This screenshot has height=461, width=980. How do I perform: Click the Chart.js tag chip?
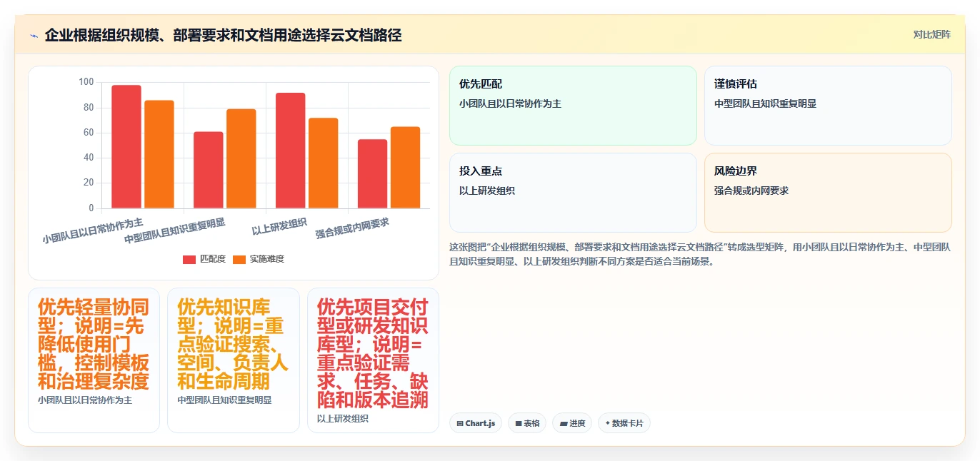(x=476, y=423)
